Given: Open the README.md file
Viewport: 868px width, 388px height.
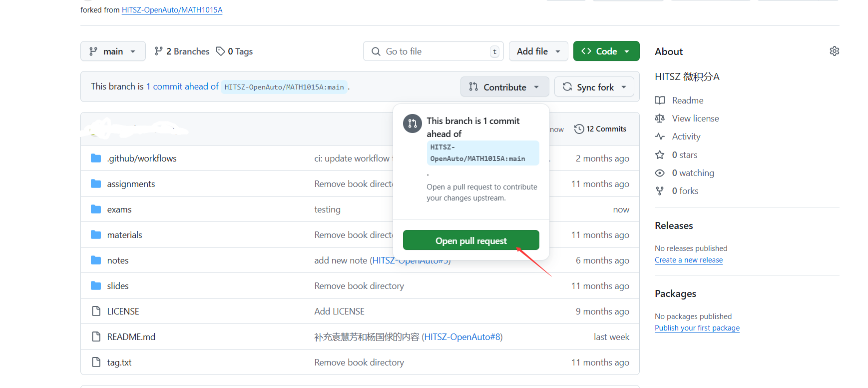Looking at the screenshot, I should 131,337.
